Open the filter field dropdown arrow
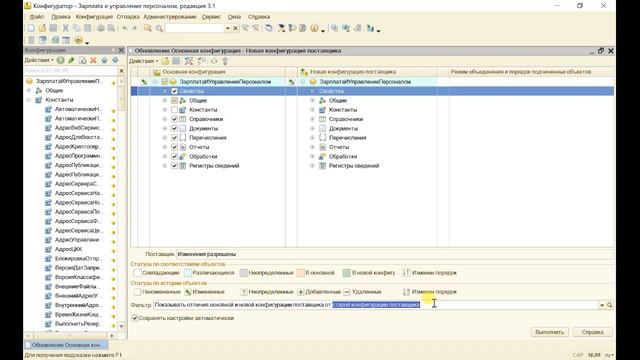The height and width of the screenshot is (360, 640). point(602,305)
